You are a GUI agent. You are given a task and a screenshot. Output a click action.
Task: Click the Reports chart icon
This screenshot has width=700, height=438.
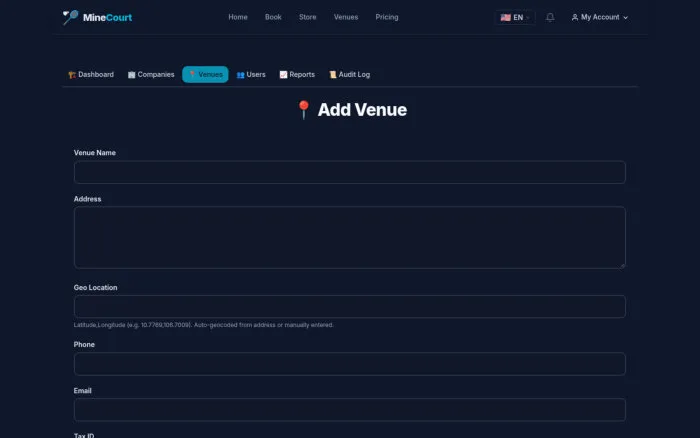coord(283,75)
